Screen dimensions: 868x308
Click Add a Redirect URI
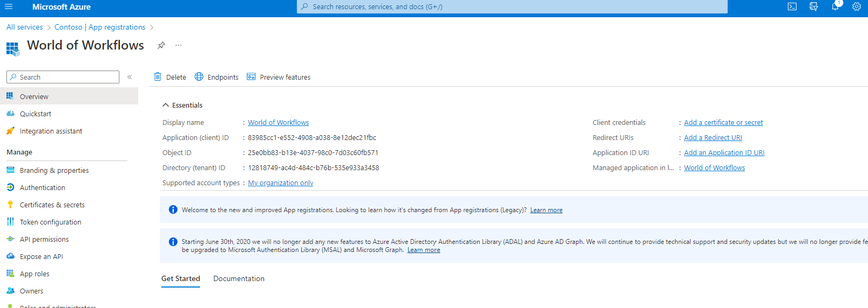tap(713, 137)
